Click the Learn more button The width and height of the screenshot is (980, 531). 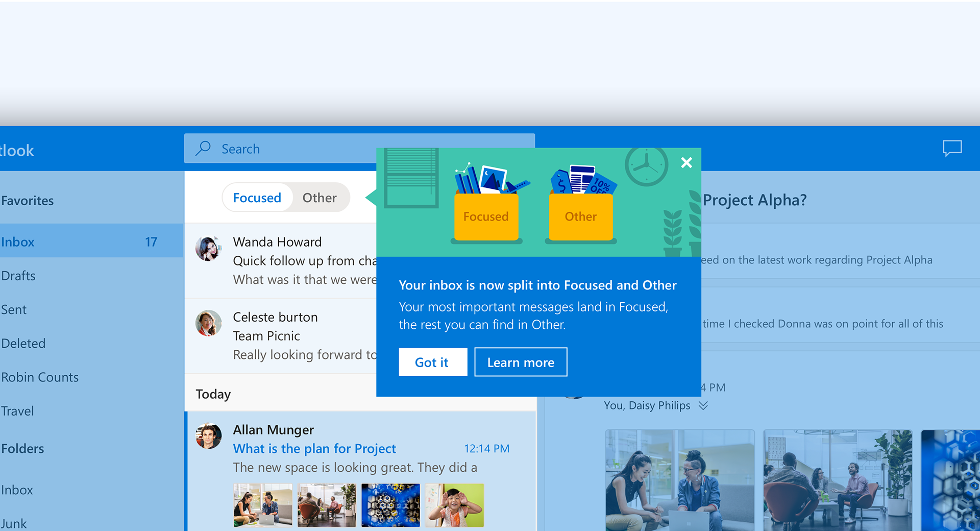(x=521, y=362)
